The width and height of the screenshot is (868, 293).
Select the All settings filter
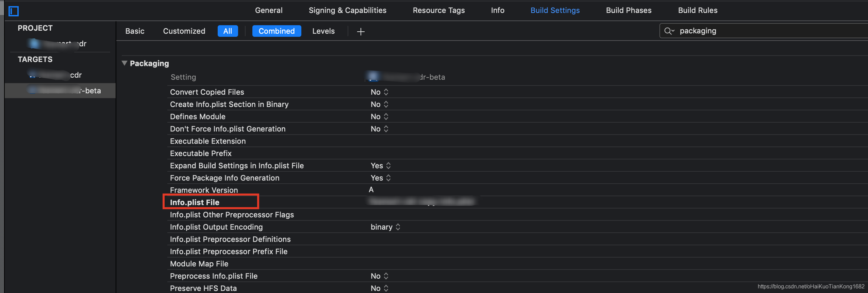228,31
